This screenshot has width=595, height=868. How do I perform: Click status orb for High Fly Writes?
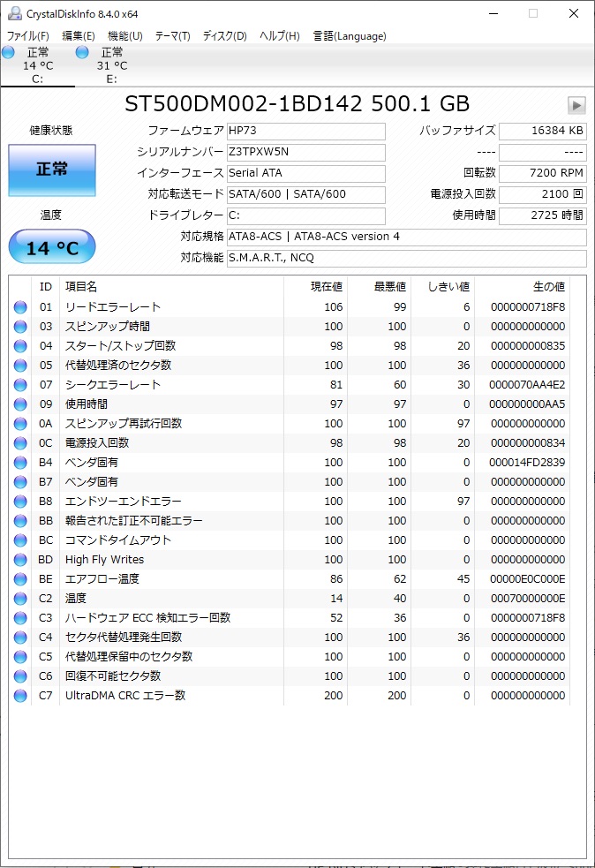pos(20,560)
